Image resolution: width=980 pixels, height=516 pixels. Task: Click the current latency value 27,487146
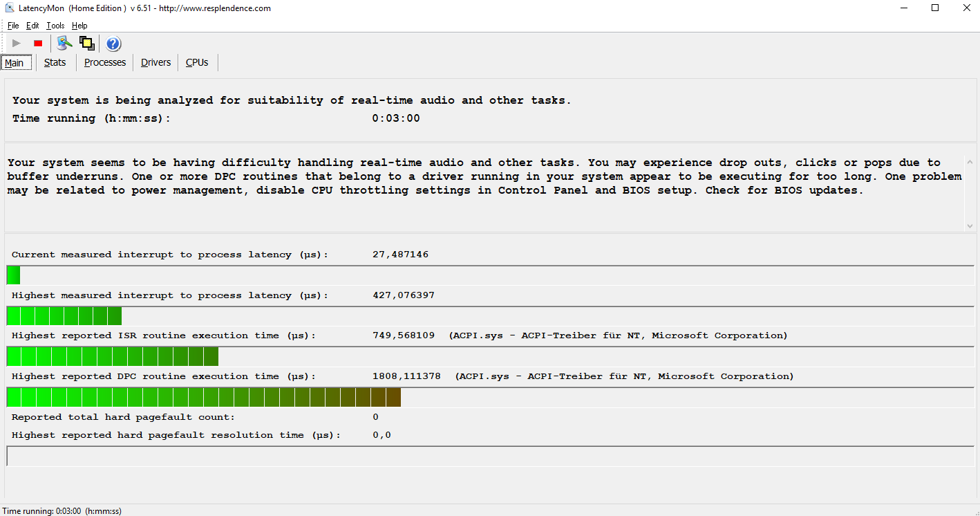tap(400, 255)
